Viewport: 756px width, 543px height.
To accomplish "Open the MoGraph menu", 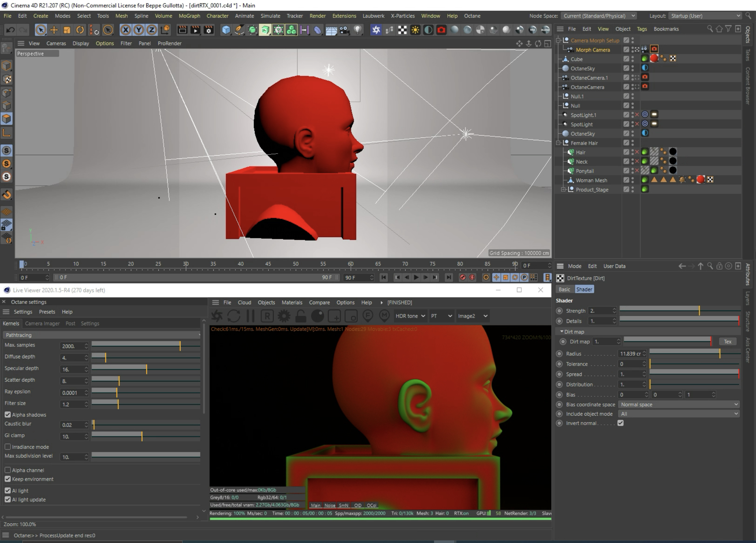I will coord(189,16).
